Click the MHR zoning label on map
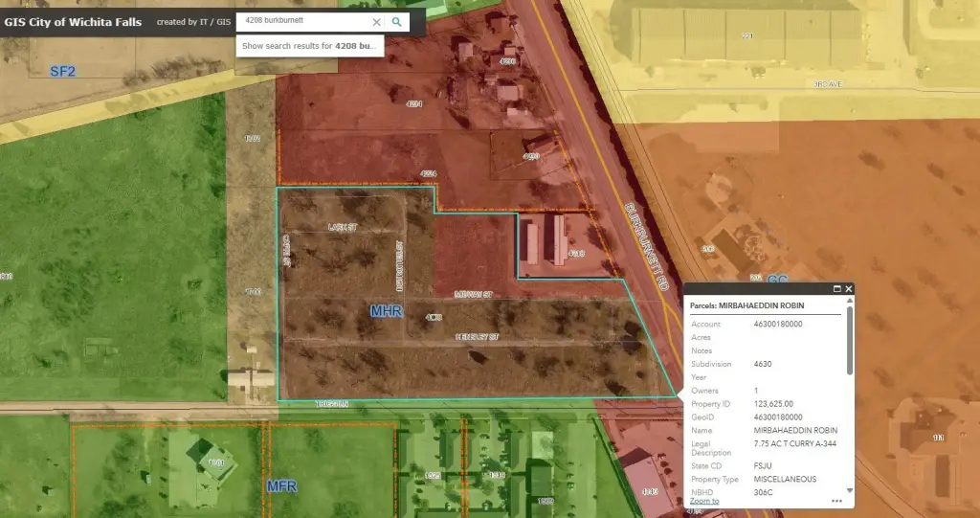This screenshot has width=980, height=518. click(387, 310)
